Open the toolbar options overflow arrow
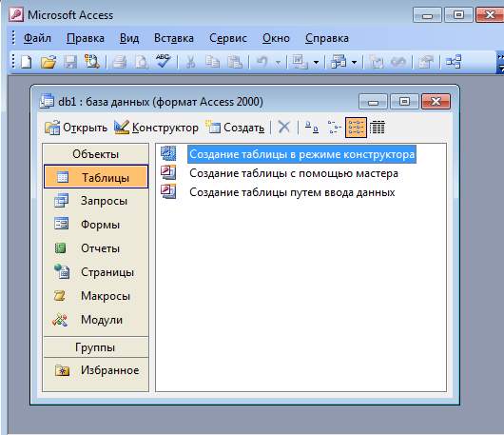The image size is (504, 435). pyautogui.click(x=500, y=62)
